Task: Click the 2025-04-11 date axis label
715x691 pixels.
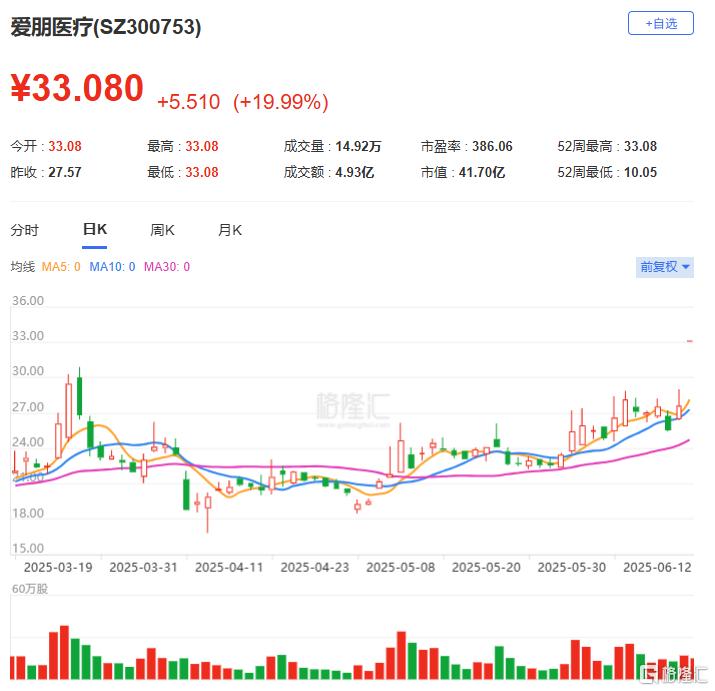Action: coord(229,567)
